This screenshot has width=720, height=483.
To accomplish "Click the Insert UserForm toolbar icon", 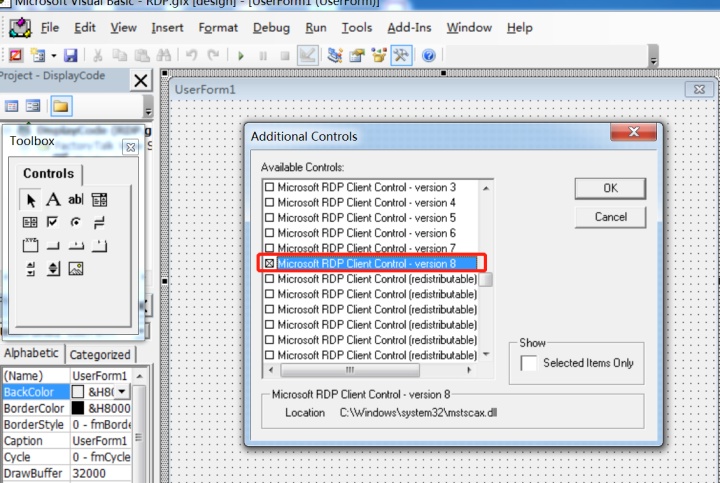I will 38,56.
